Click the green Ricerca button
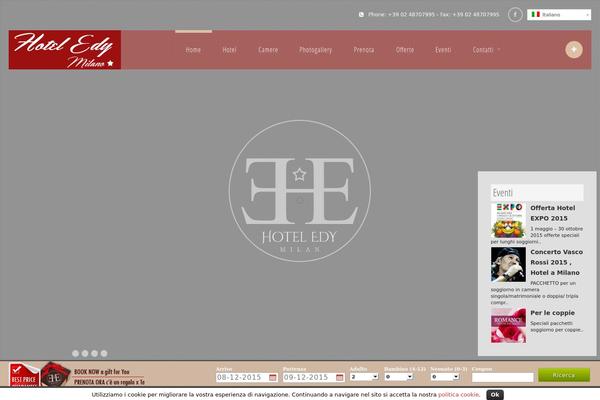The image size is (600, 400). (564, 375)
